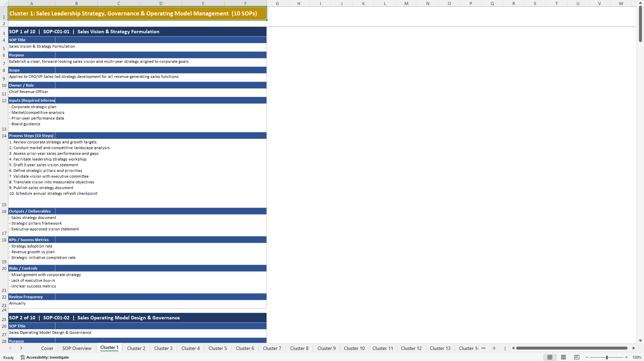
Task: Open sheet tab bar options dots
Action: coord(505,348)
